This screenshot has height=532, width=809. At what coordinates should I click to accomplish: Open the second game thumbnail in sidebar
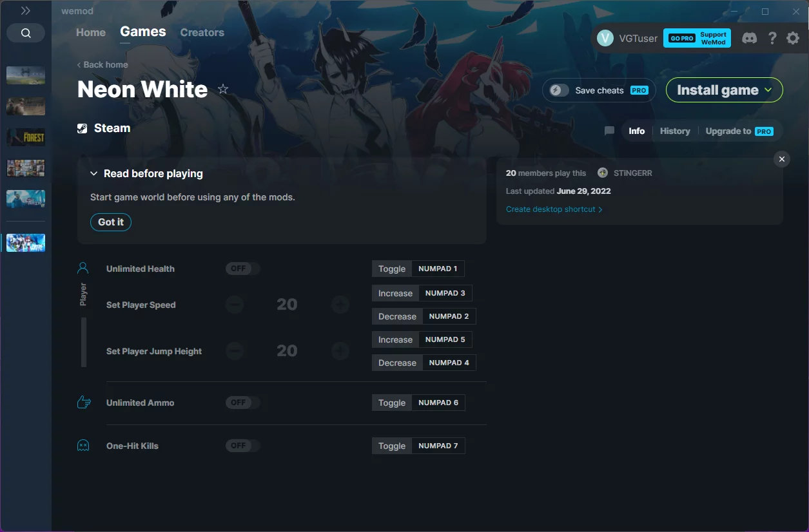click(26, 106)
